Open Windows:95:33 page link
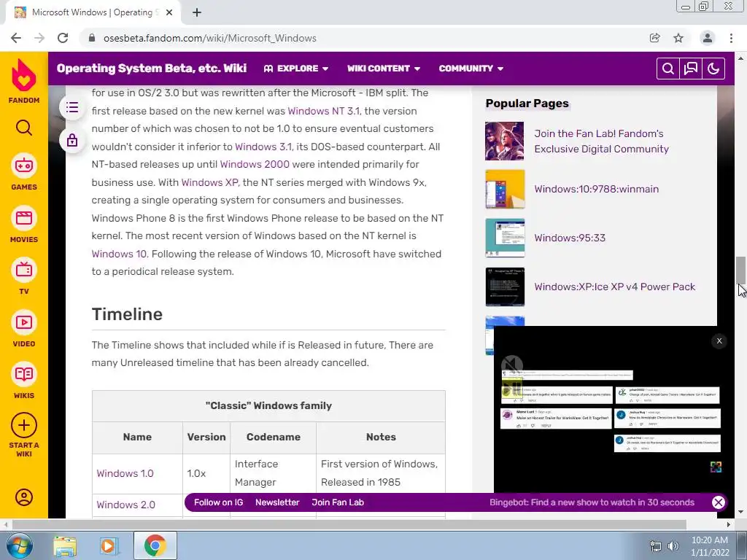The width and height of the screenshot is (747, 560). (570, 238)
